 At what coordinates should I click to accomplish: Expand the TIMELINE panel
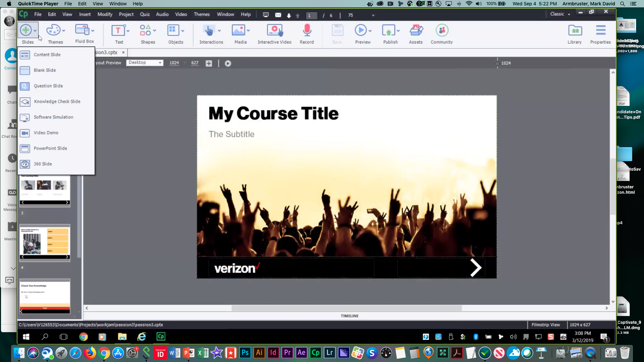[350, 316]
